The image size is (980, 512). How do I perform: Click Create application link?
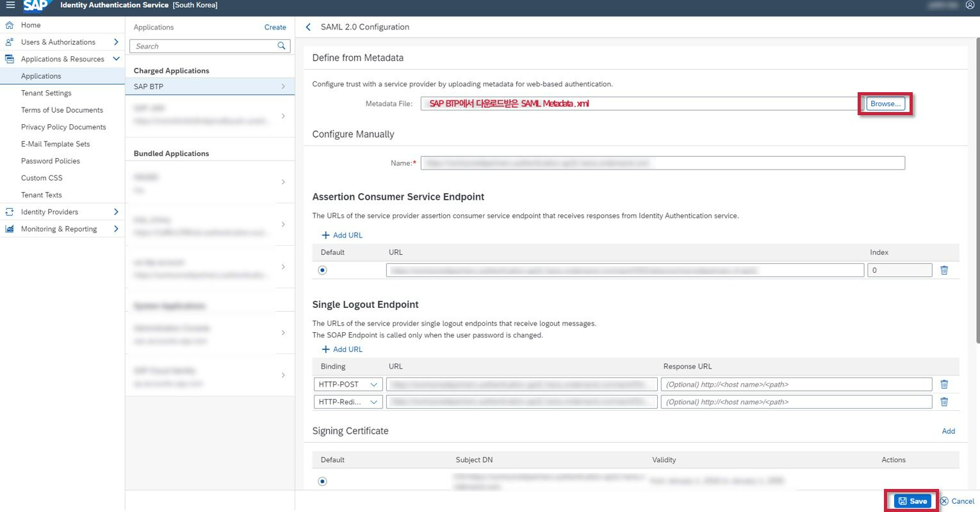(275, 27)
